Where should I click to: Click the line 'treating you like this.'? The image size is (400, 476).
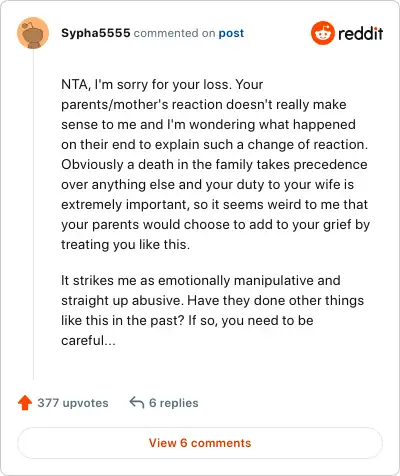point(125,244)
